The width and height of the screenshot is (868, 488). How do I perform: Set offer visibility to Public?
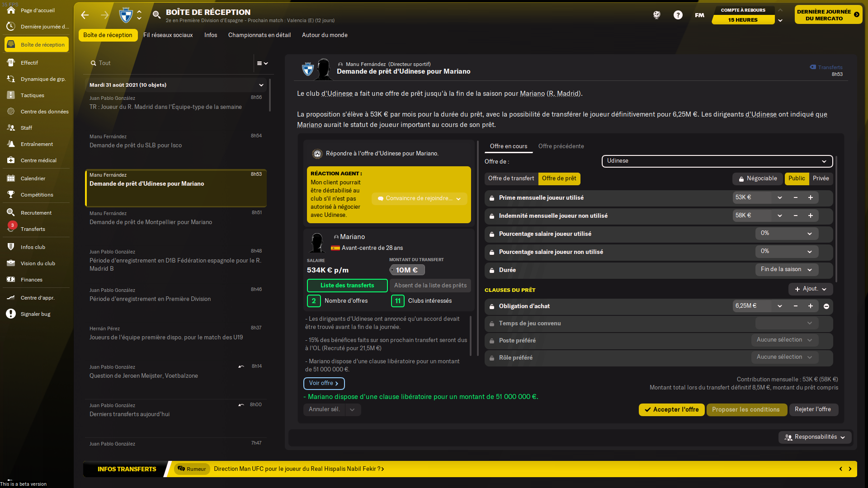[x=797, y=178]
